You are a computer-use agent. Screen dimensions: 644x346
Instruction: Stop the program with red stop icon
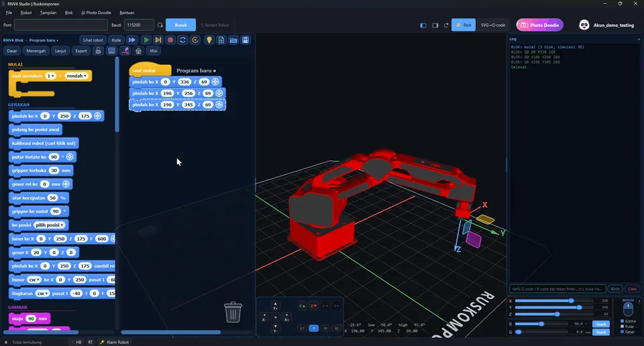[x=170, y=40]
